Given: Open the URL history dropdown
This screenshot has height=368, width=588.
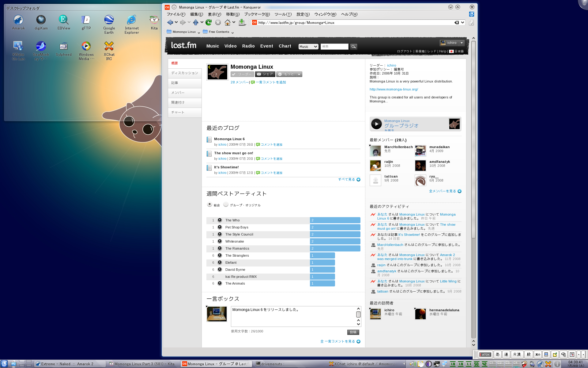Looking at the screenshot, I should (462, 22).
